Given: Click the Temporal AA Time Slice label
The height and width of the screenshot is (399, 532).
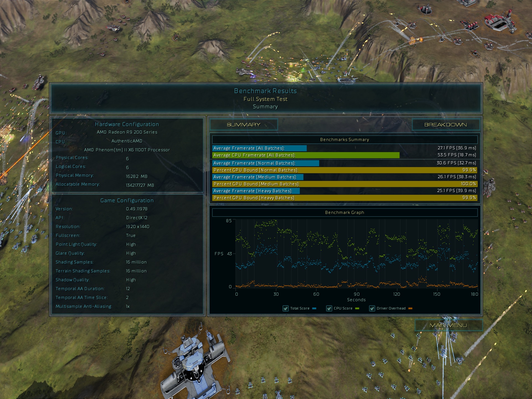Looking at the screenshot, I should pyautogui.click(x=82, y=298).
